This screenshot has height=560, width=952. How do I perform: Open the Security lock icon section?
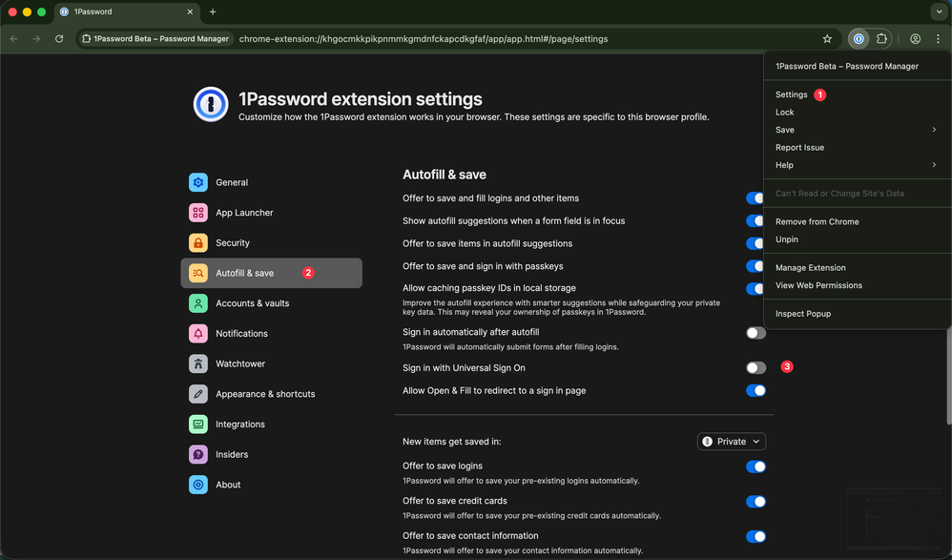pyautogui.click(x=198, y=243)
